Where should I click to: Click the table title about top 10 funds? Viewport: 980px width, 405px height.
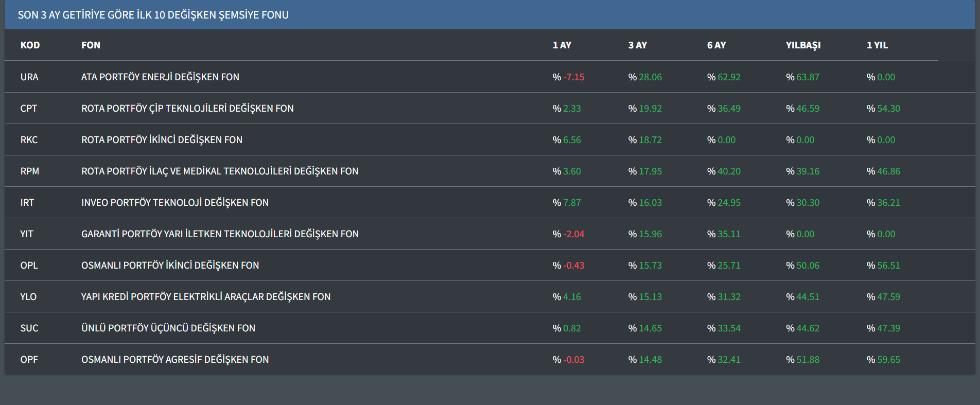(x=153, y=15)
